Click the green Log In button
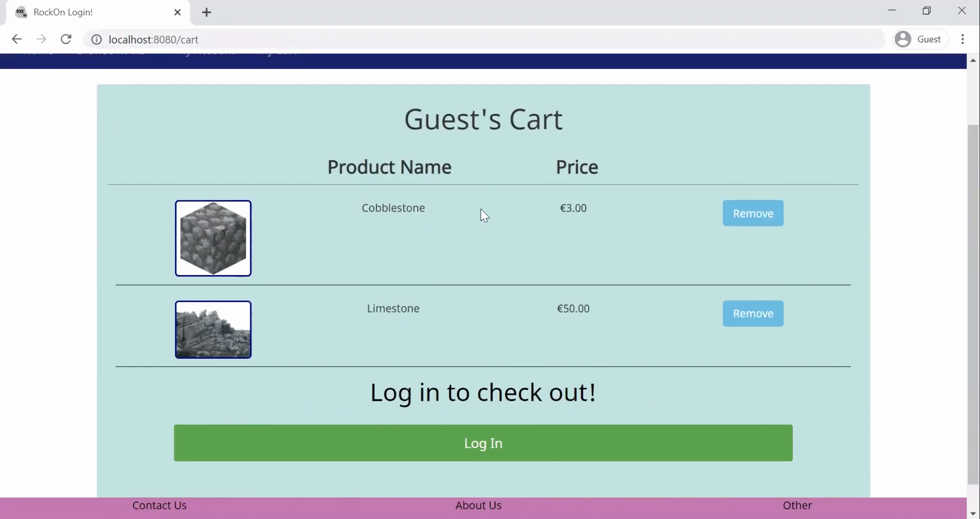The image size is (980, 519). pyautogui.click(x=483, y=443)
